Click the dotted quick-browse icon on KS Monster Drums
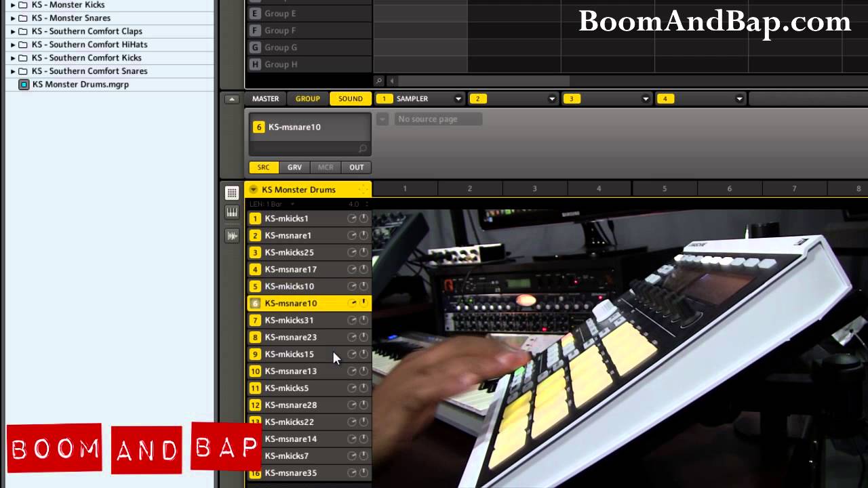Screen dimensions: 868x488 (363, 189)
